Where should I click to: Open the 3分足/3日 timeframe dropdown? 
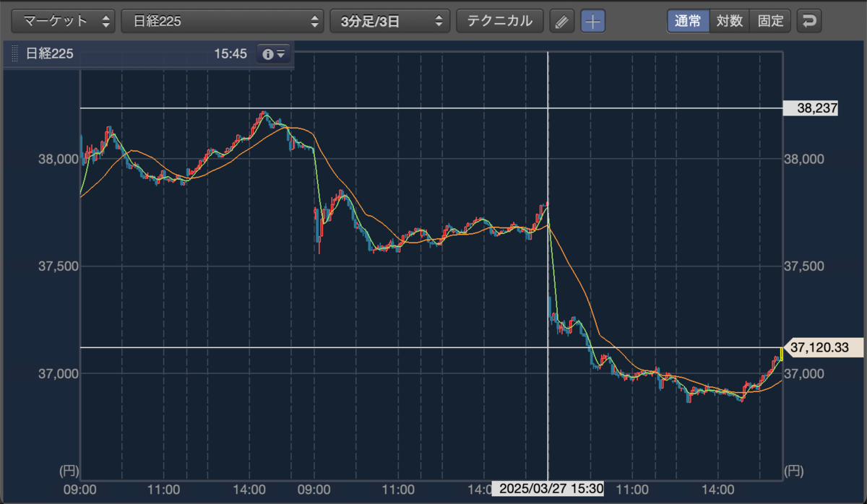pos(389,21)
